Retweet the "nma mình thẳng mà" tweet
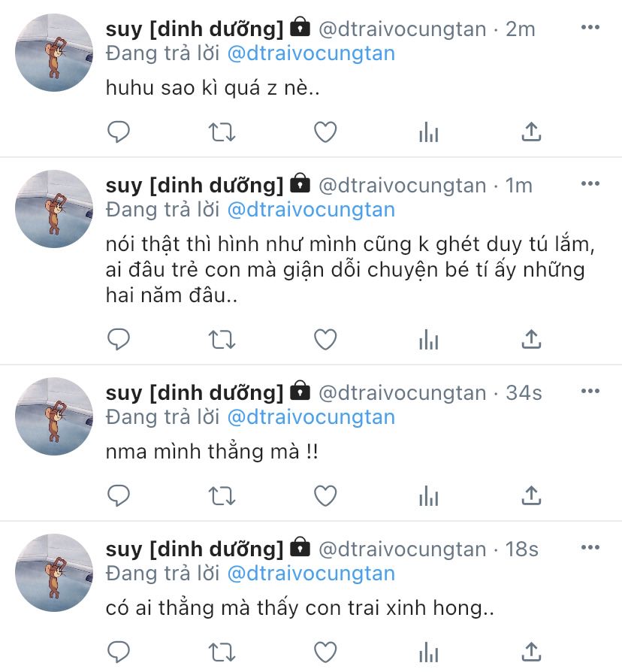The image size is (622, 672). [222, 496]
